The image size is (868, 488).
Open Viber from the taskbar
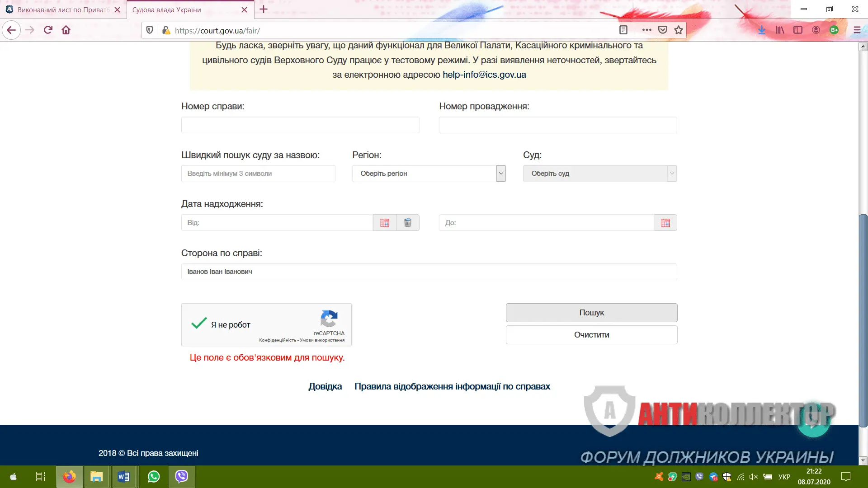pos(182,477)
